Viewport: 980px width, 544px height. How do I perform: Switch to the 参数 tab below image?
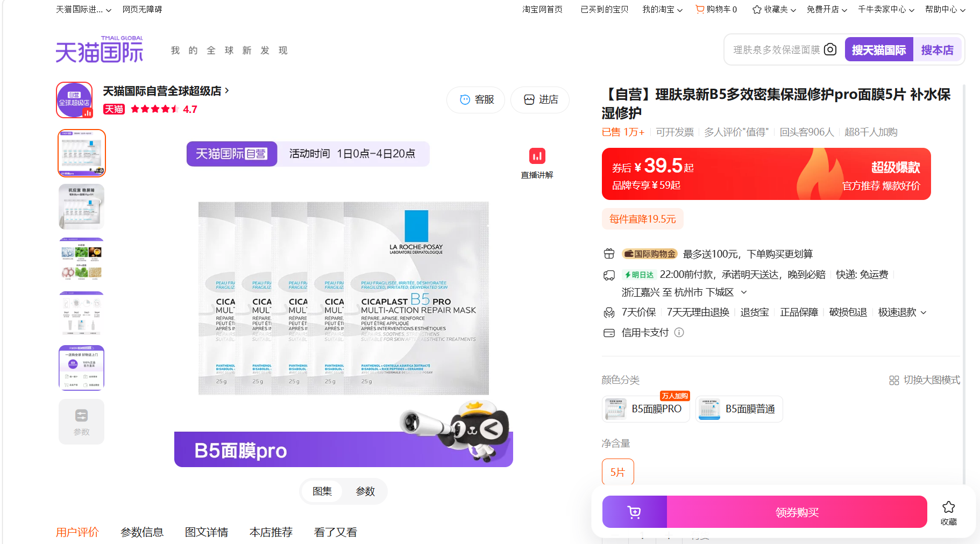(365, 491)
